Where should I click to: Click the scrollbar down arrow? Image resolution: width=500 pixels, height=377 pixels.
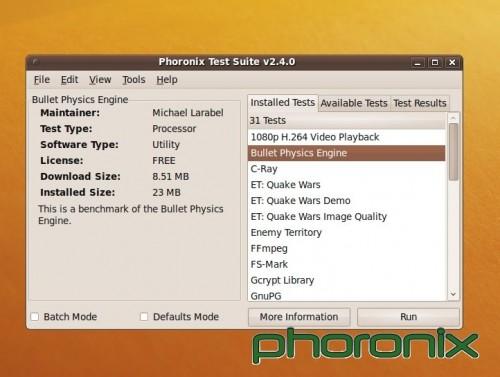(x=453, y=294)
